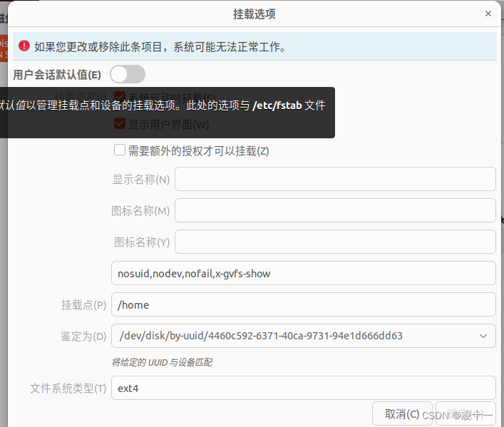Click the red warning icon
This screenshot has width=504, height=427.
tap(24, 46)
